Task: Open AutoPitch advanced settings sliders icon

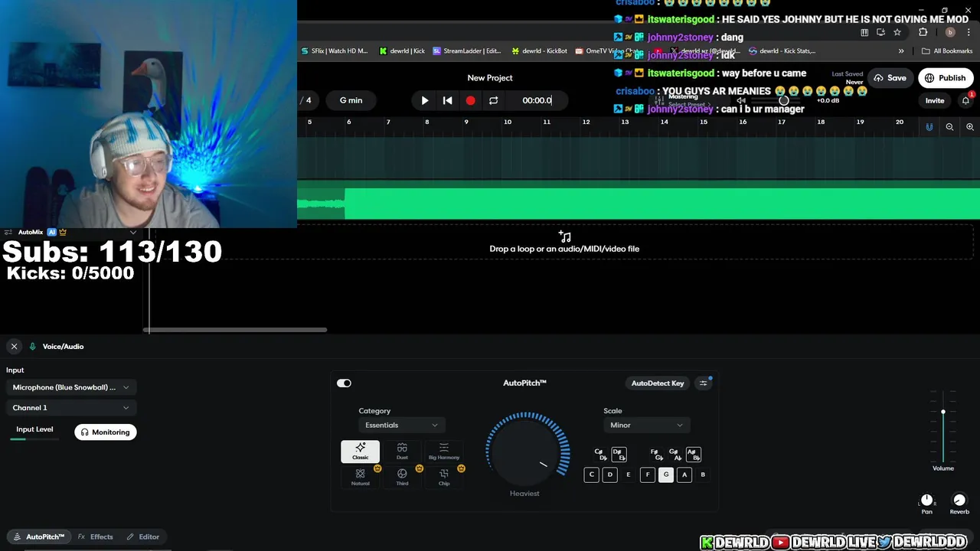Action: click(x=704, y=383)
